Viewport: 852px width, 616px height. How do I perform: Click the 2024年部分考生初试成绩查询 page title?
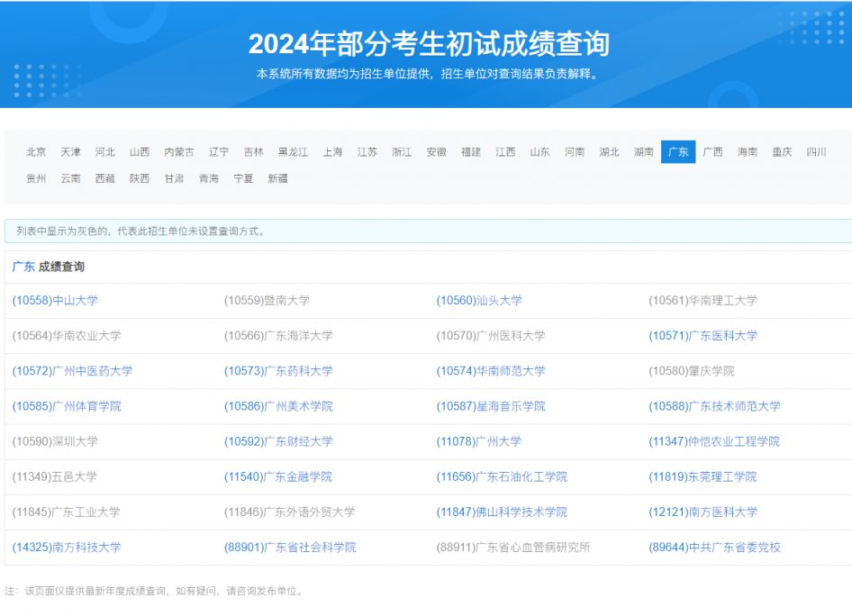429,44
